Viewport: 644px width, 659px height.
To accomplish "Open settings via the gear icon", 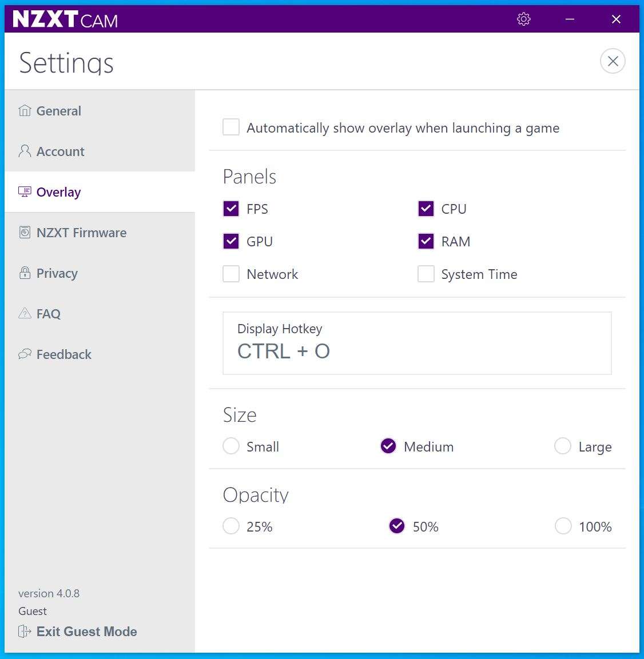I will [523, 19].
